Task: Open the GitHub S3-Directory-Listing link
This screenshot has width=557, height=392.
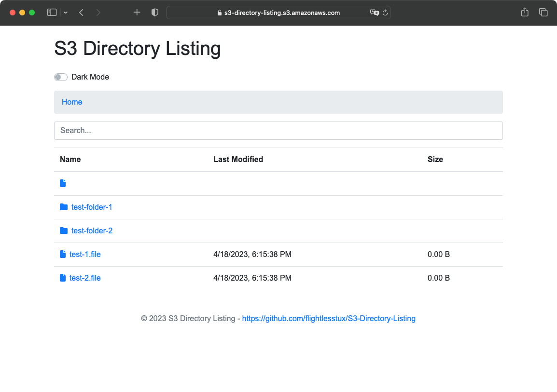Action: click(x=329, y=319)
